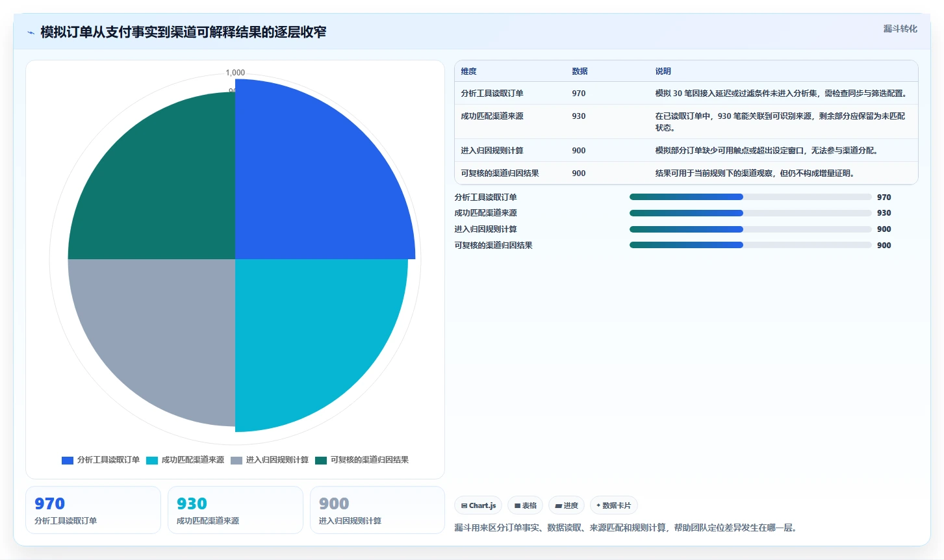Click the 成功匹配渠道来源 progress bar
Viewport: 944px width, 560px height.
coord(750,213)
